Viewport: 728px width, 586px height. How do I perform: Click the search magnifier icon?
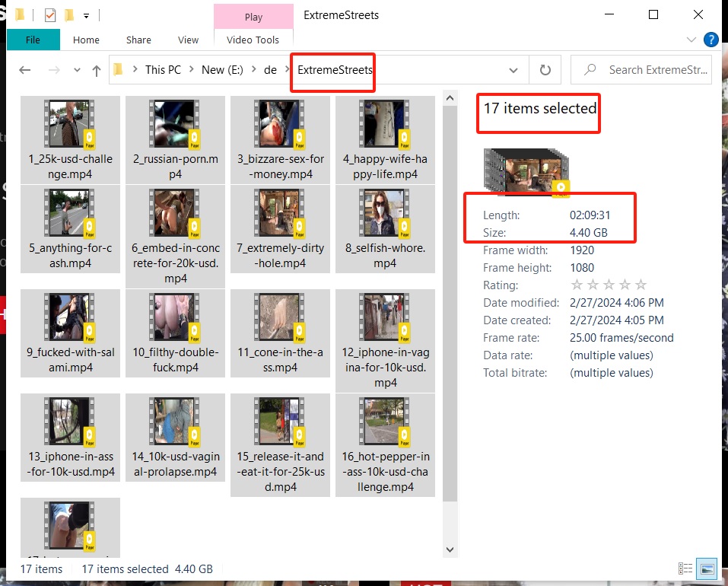pos(590,70)
